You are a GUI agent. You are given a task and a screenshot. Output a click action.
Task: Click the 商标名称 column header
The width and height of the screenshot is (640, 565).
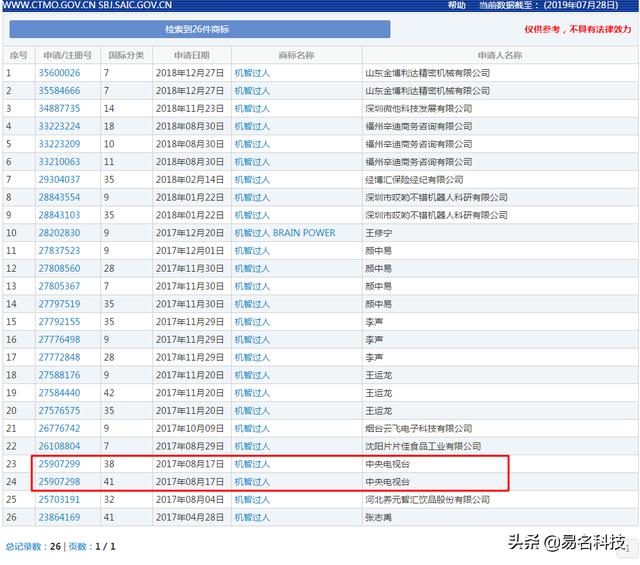pyautogui.click(x=295, y=55)
